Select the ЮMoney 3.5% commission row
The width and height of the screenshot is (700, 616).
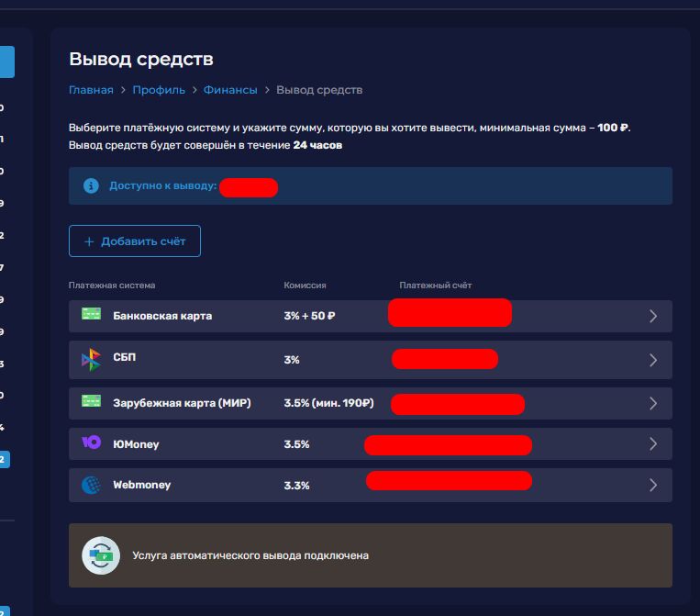(296, 444)
